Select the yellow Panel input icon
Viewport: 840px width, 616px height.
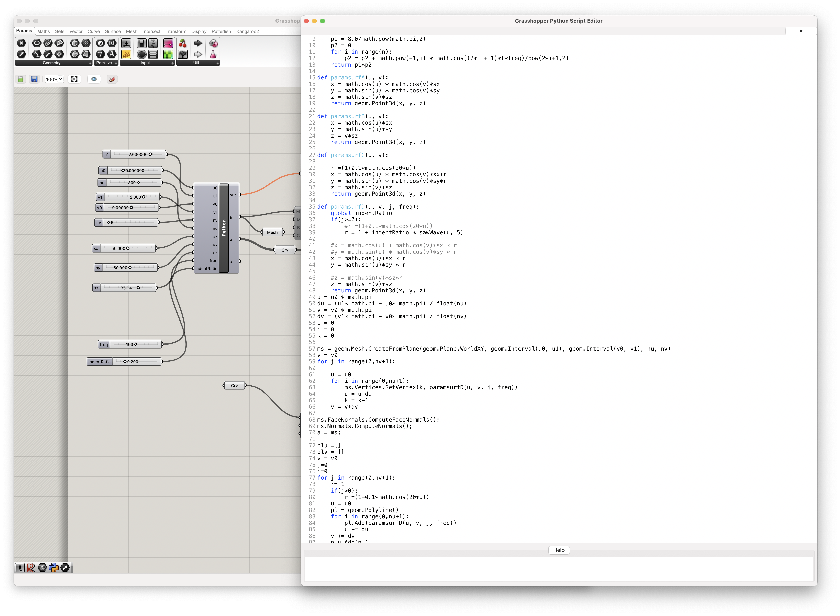pos(126,54)
